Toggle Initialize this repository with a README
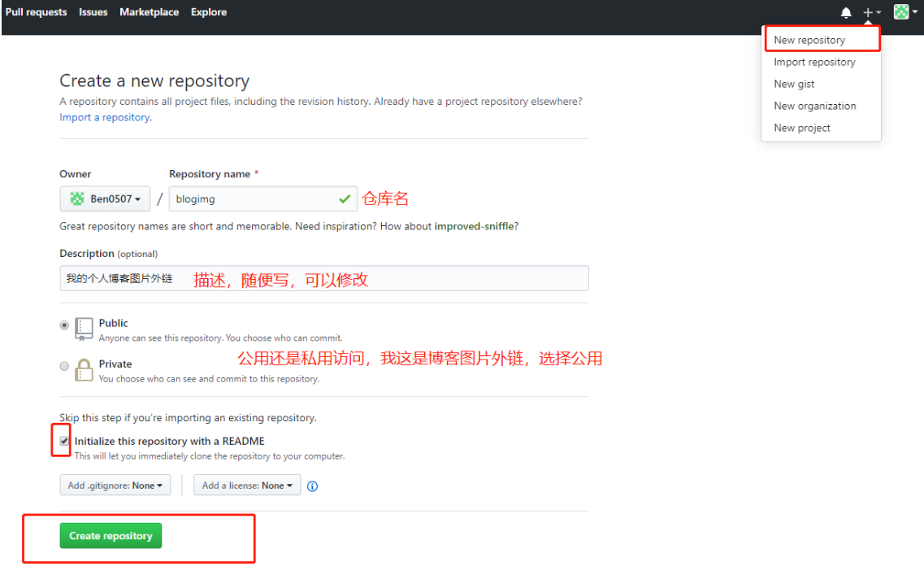The width and height of the screenshot is (924, 575). click(x=64, y=441)
